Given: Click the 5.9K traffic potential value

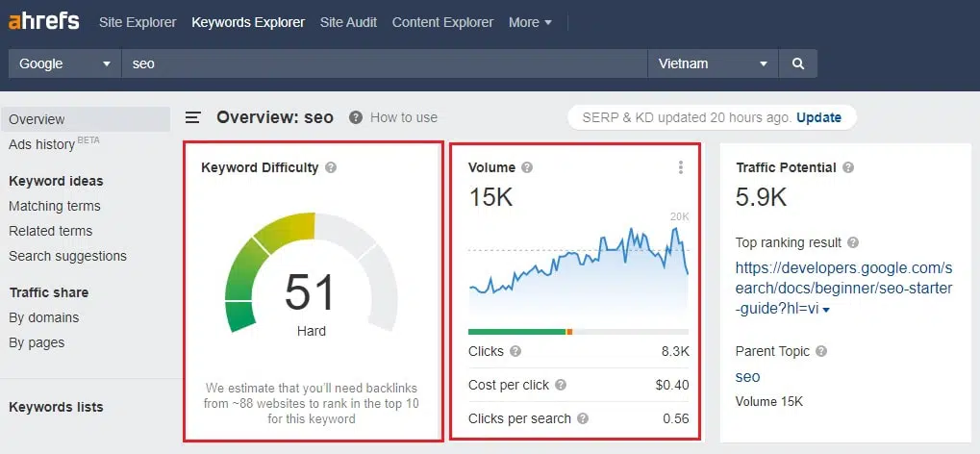Looking at the screenshot, I should click(x=761, y=197).
